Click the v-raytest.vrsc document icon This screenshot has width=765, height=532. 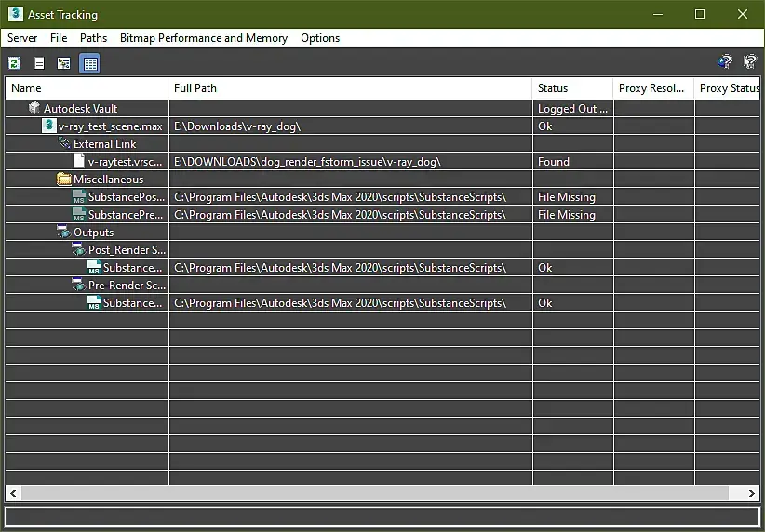point(79,161)
